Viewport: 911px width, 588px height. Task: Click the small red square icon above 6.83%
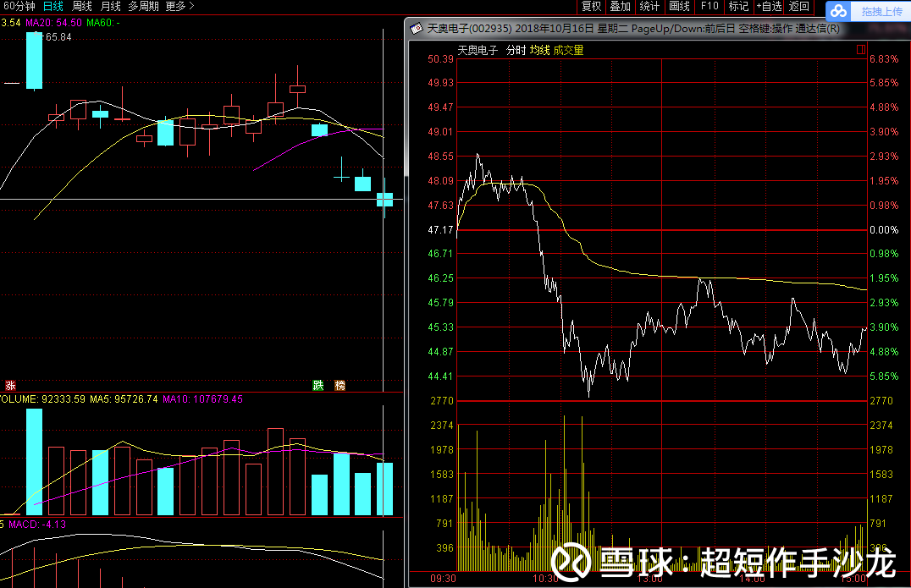[x=860, y=50]
